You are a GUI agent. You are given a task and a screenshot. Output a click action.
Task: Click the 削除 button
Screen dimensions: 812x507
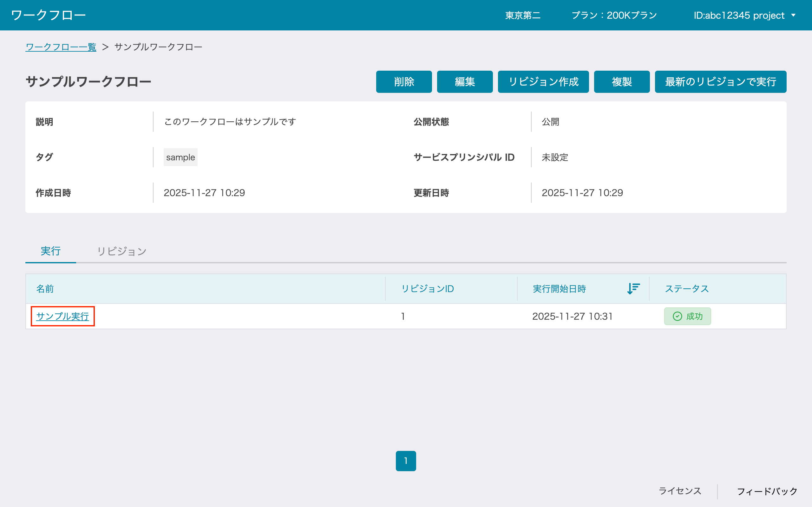click(404, 81)
